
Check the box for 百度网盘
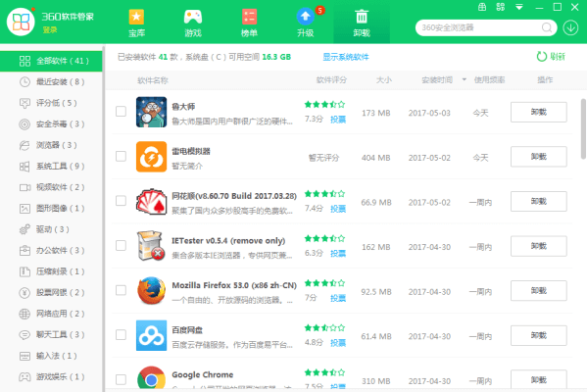click(121, 335)
